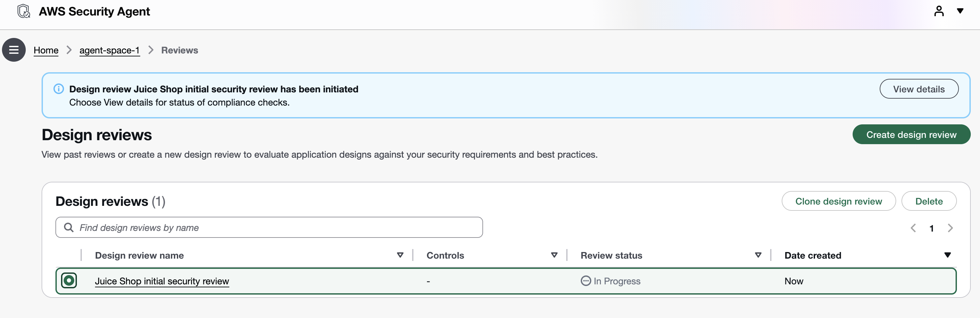The width and height of the screenshot is (980, 318).
Task: Open agent-space-1 breadcrumb link
Action: tap(110, 50)
